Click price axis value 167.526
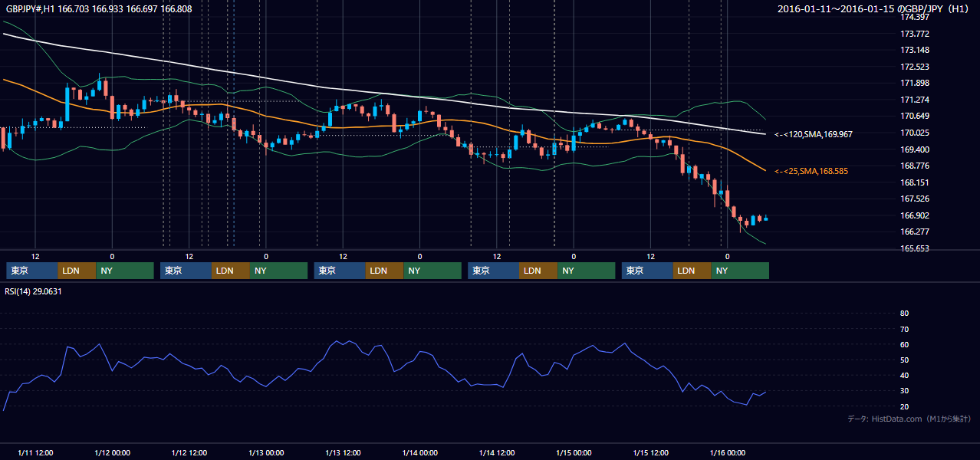 click(x=914, y=199)
